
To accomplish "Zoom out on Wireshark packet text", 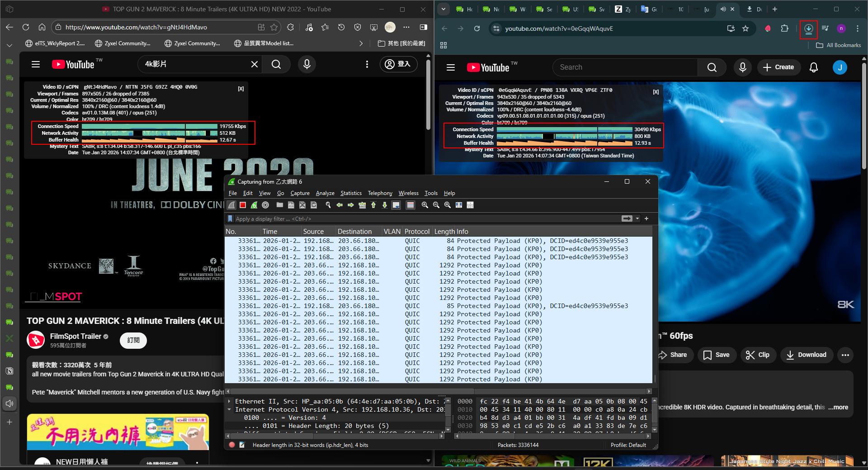I will [436, 205].
